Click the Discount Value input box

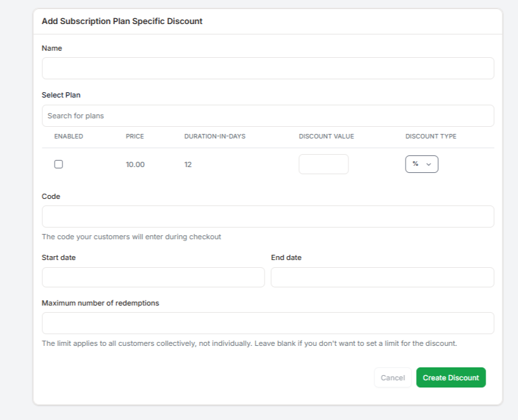pos(323,164)
